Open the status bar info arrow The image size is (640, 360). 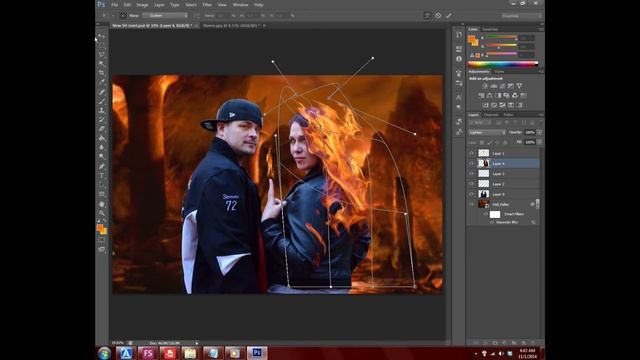pos(196,343)
